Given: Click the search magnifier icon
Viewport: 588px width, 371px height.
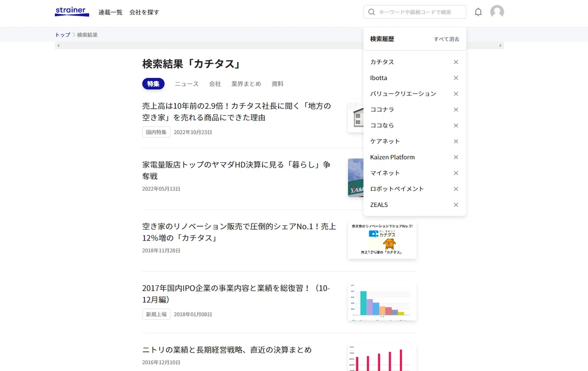Looking at the screenshot, I should tap(372, 12).
